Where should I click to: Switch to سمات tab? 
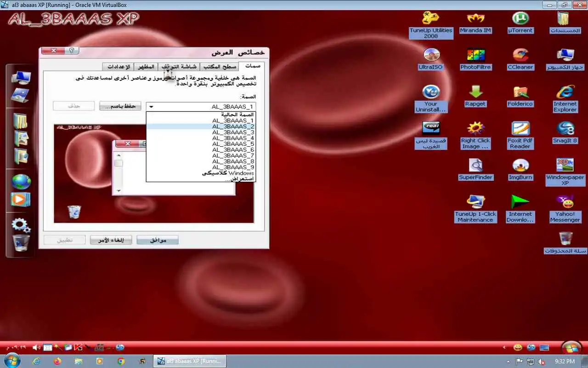(x=252, y=66)
